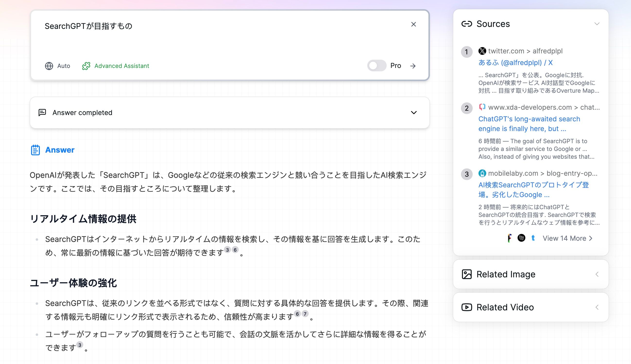631x364 pixels.
Task: Click the Sources panel title
Action: pos(493,24)
